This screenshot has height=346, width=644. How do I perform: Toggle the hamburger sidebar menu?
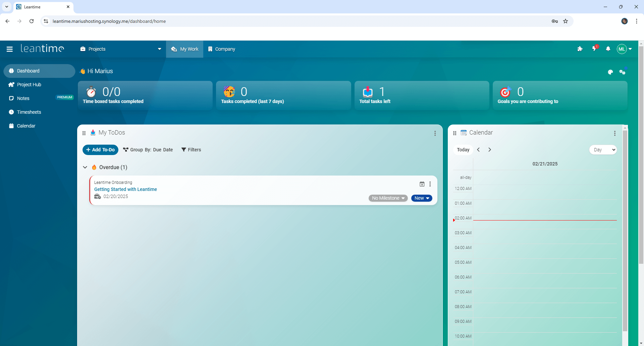[x=10, y=49]
